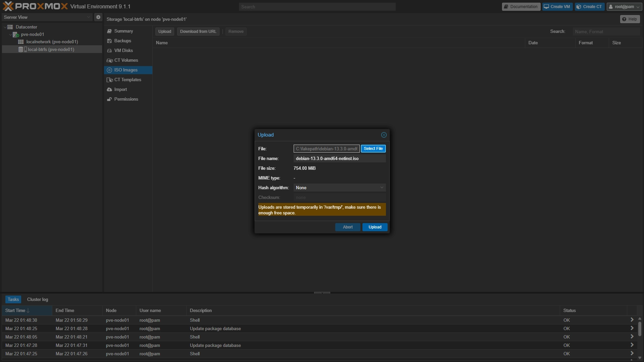Click the ISO Images disc icon
The height and width of the screenshot is (362, 644).
109,70
